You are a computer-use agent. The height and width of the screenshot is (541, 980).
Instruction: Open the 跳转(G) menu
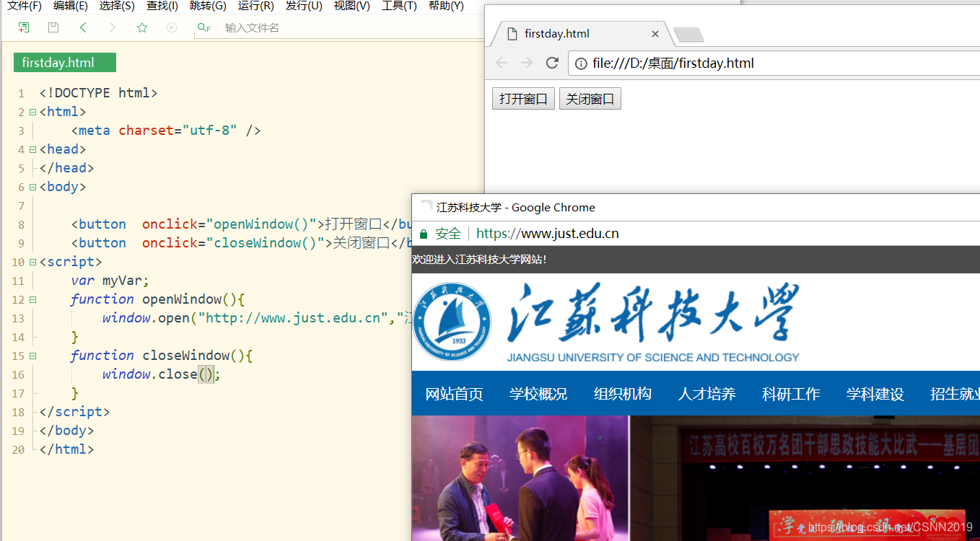[x=208, y=6]
